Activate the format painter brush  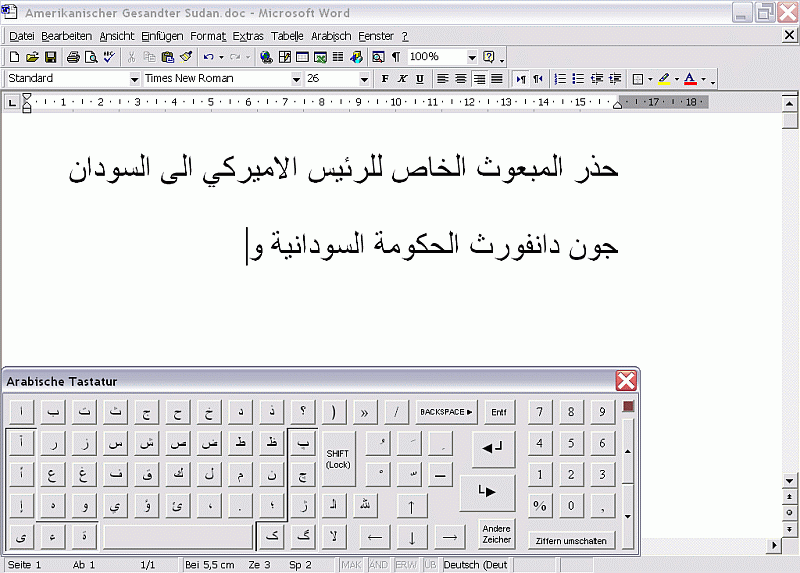pos(186,57)
